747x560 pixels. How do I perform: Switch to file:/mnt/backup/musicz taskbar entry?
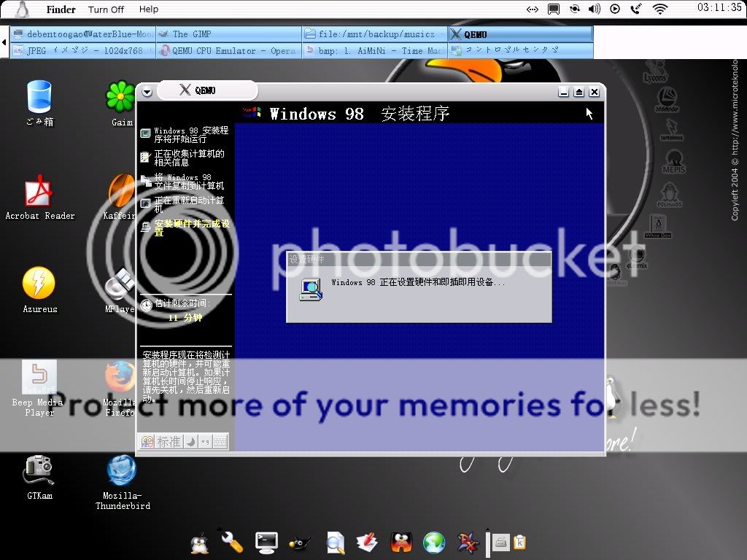374,34
